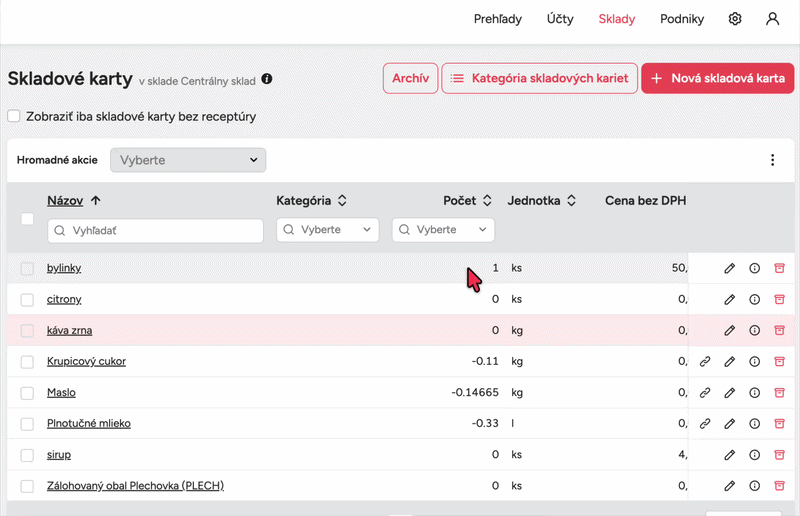
Task: Sort by Názov column
Action: click(74, 201)
